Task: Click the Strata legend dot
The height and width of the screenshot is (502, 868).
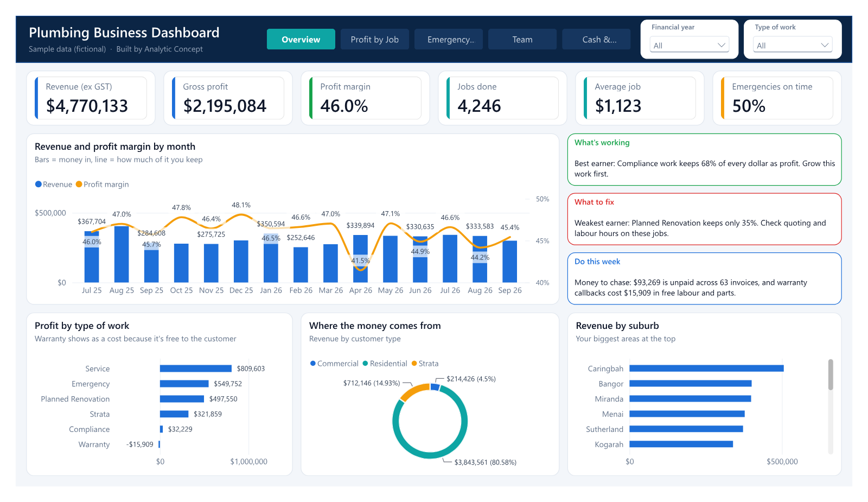Action: (x=414, y=363)
